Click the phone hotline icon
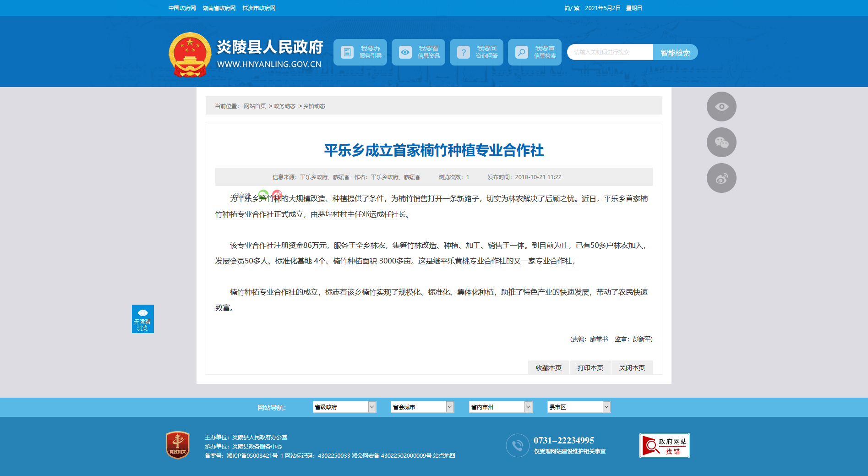The image size is (868, 476). [518, 445]
